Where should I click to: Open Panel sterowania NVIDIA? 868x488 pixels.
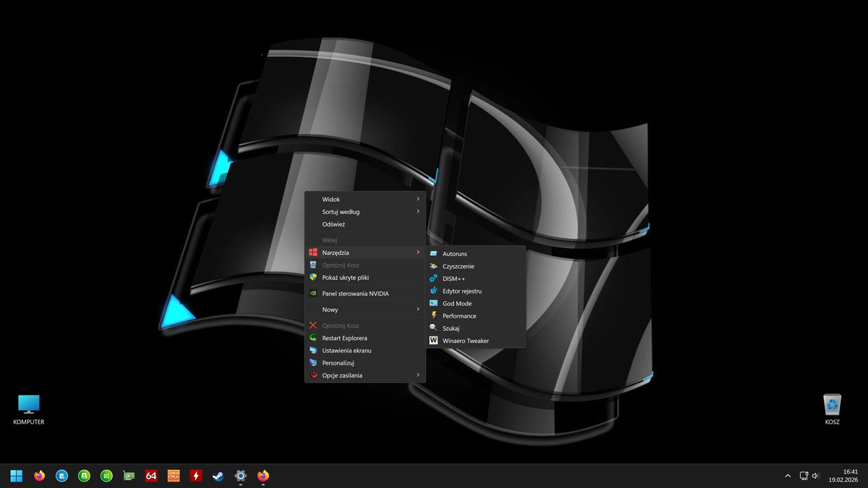[x=365, y=293]
